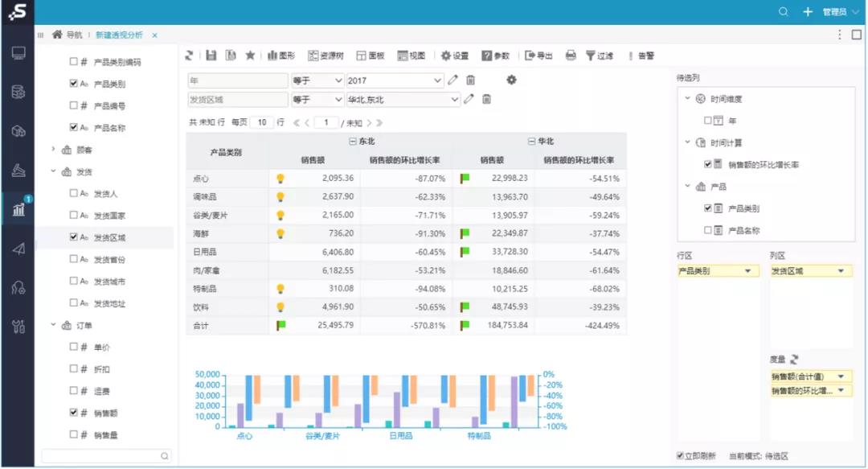Screen dimensions: 868x469
Task: Click the printer icon in the toolbar
Action: pyautogui.click(x=571, y=56)
